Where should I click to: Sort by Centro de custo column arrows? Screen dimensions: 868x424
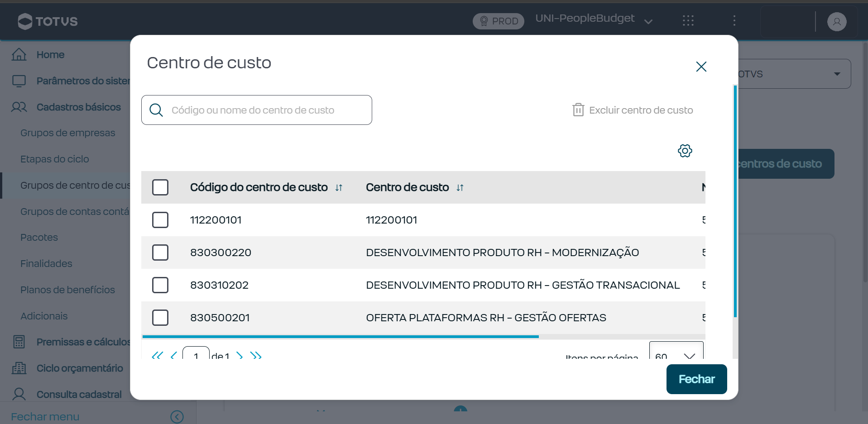pyautogui.click(x=460, y=188)
